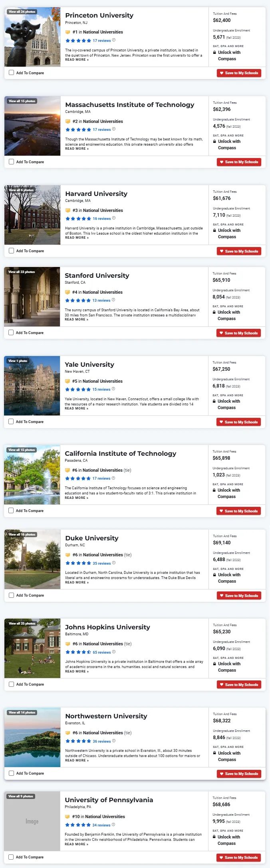Viewport: 270px width, 868px height.
Task: Click the info icon beside Duke's 35 reviews
Action: click(114, 563)
